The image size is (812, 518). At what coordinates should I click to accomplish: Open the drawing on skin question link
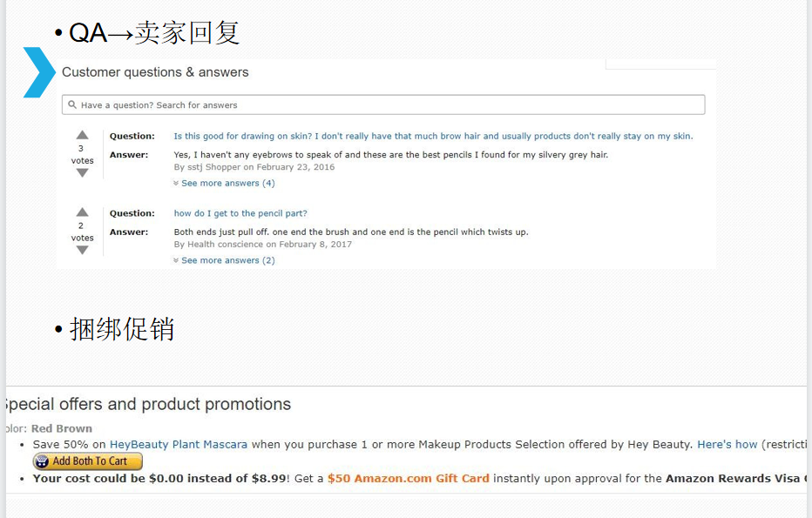coord(433,136)
